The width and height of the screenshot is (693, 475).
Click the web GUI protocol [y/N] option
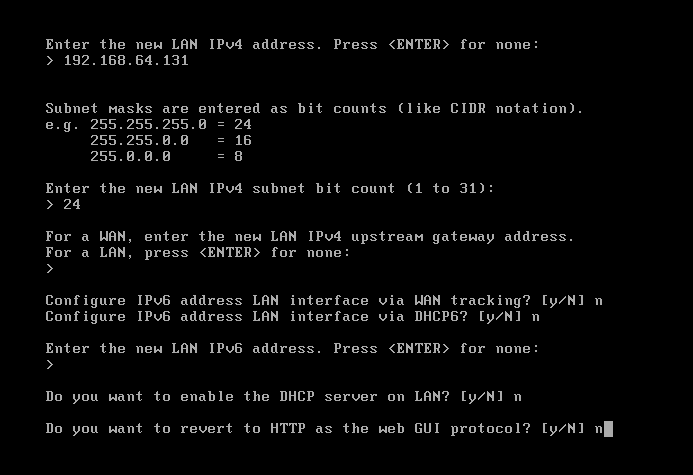click(563, 429)
